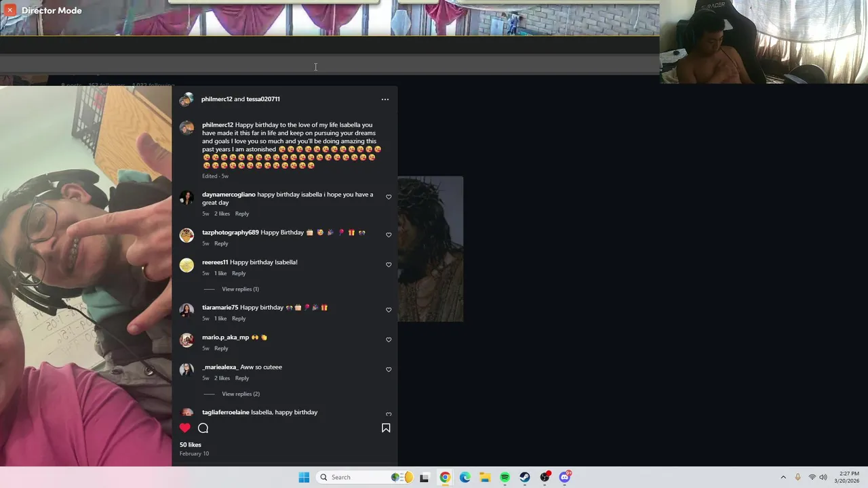The width and height of the screenshot is (868, 488).
Task: Reply to _mariealexa_'s comment
Action: pos(242,378)
